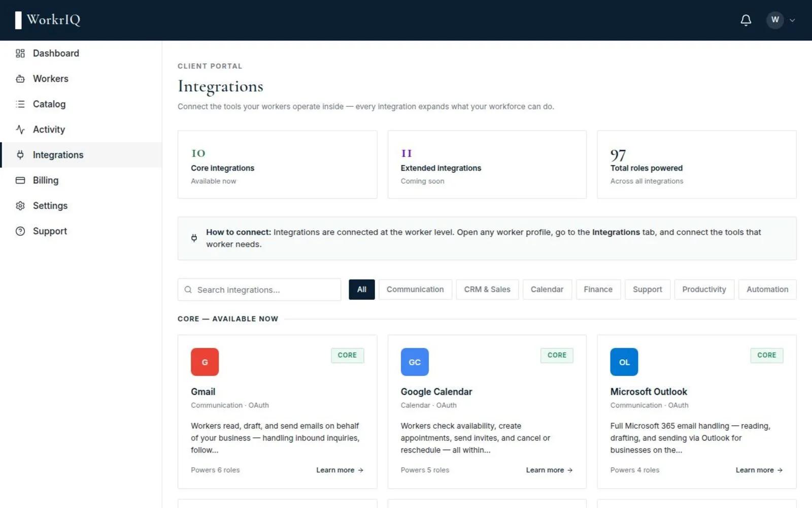Click the Support help icon

20,231
